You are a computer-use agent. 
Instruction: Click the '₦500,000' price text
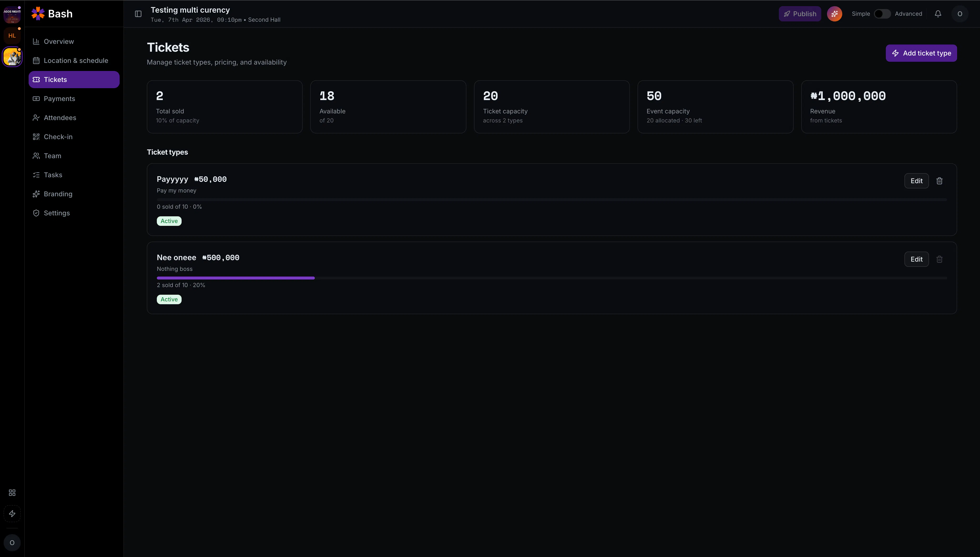pos(221,258)
